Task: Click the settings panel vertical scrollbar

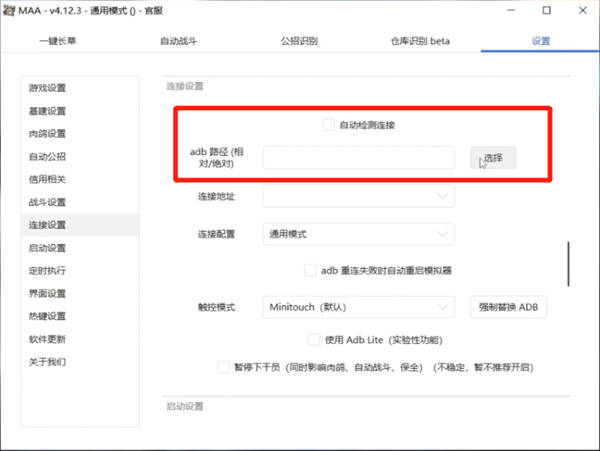Action: pyautogui.click(x=569, y=262)
